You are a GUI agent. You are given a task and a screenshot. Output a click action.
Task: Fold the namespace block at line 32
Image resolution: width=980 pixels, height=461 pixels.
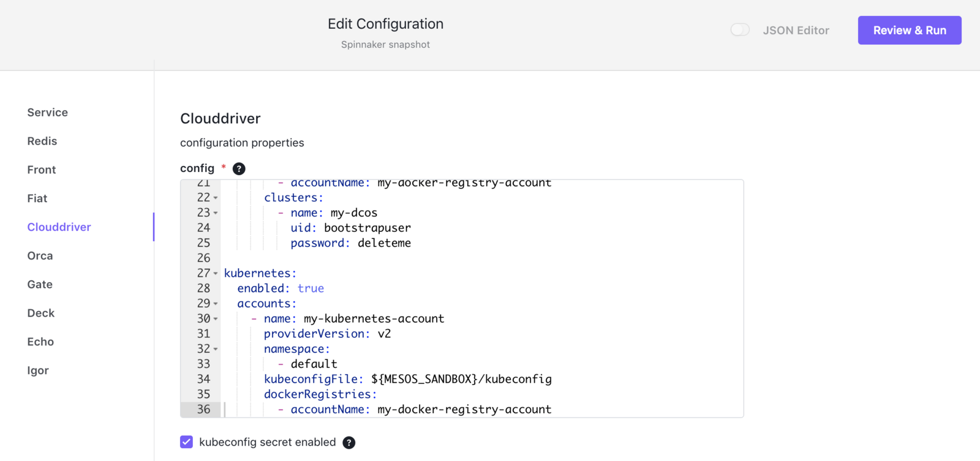click(x=216, y=349)
